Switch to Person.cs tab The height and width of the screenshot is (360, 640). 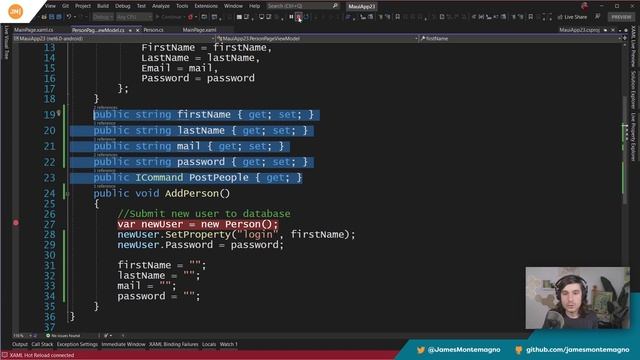click(153, 30)
